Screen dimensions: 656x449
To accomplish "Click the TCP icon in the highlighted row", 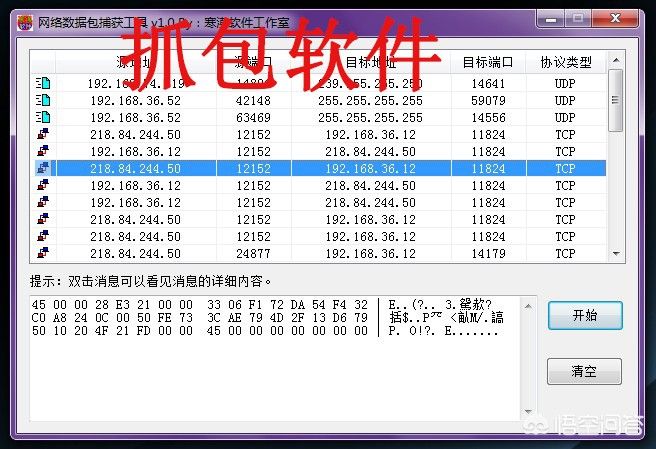I will click(43, 168).
